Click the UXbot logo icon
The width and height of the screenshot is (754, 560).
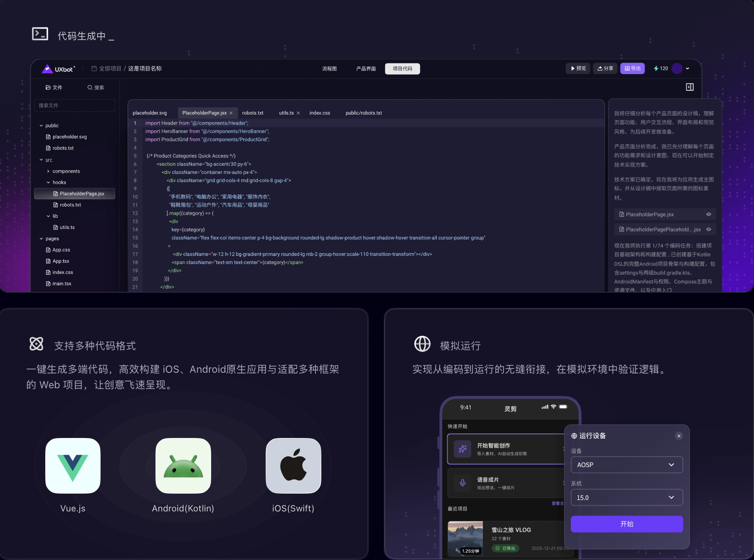pyautogui.click(x=47, y=69)
